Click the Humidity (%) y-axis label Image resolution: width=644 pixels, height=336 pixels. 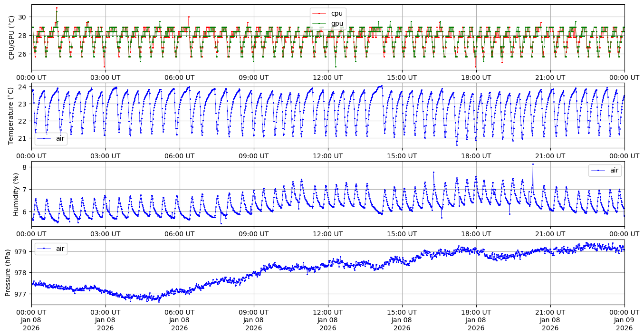(x=16, y=194)
